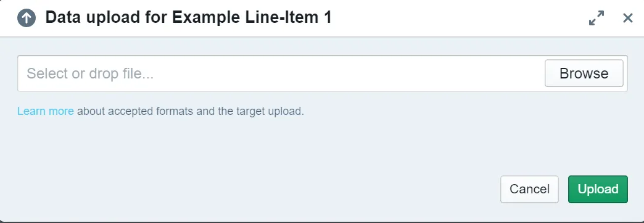Image resolution: width=644 pixels, height=223 pixels.
Task: Start the upload for Example Line-Item 1
Action: pyautogui.click(x=598, y=189)
